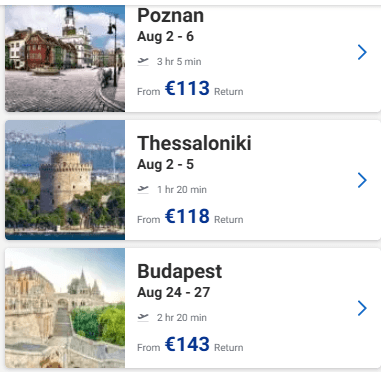
Task: Select the Thessaloniki destination title
Action: click(194, 143)
